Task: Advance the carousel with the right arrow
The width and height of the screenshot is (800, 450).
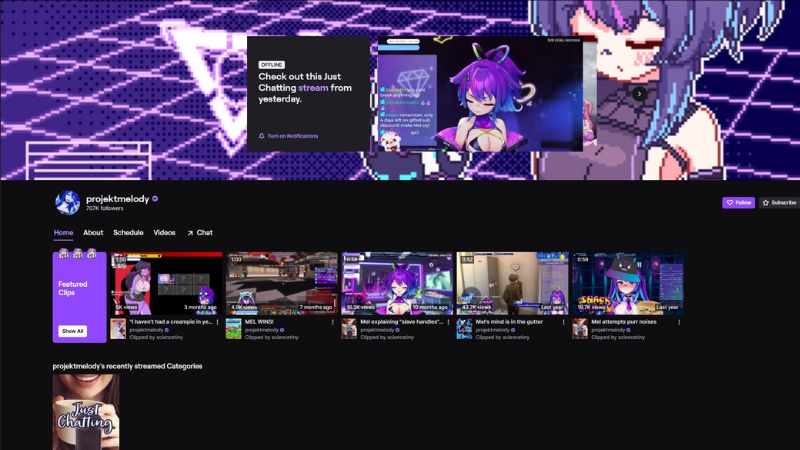Action: (639, 93)
